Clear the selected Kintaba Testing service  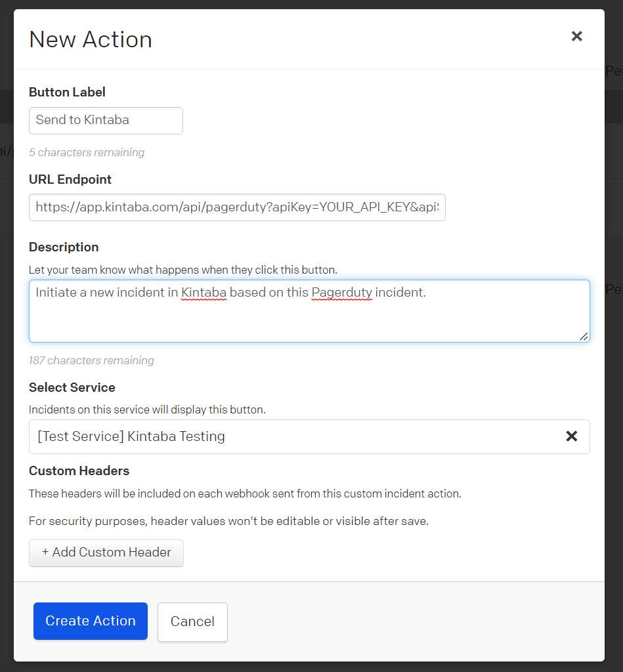(572, 436)
